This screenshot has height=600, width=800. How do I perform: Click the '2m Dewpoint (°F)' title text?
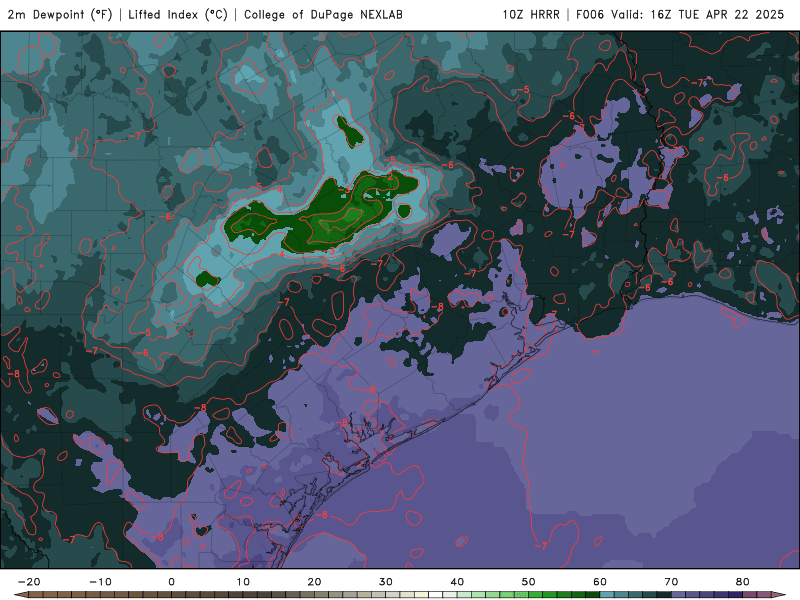[60, 14]
